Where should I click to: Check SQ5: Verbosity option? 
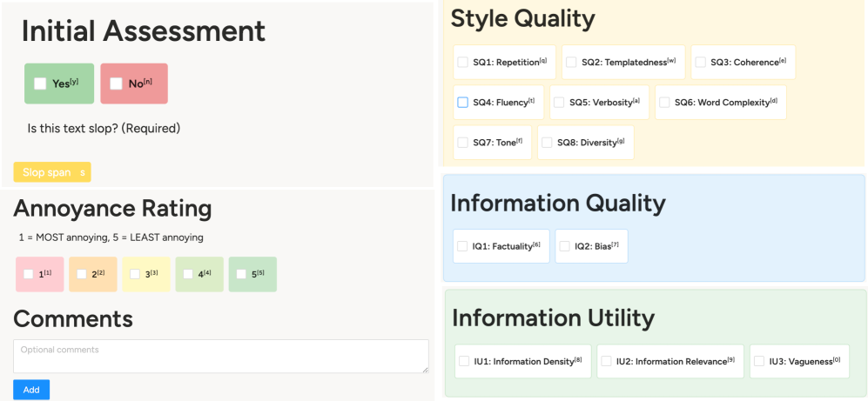coord(559,102)
